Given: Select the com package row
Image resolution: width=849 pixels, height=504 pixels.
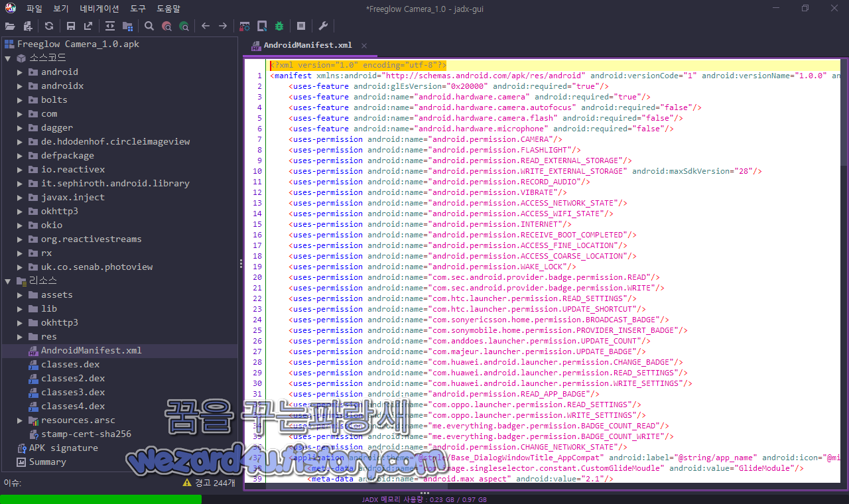Looking at the screenshot, I should tap(42, 113).
